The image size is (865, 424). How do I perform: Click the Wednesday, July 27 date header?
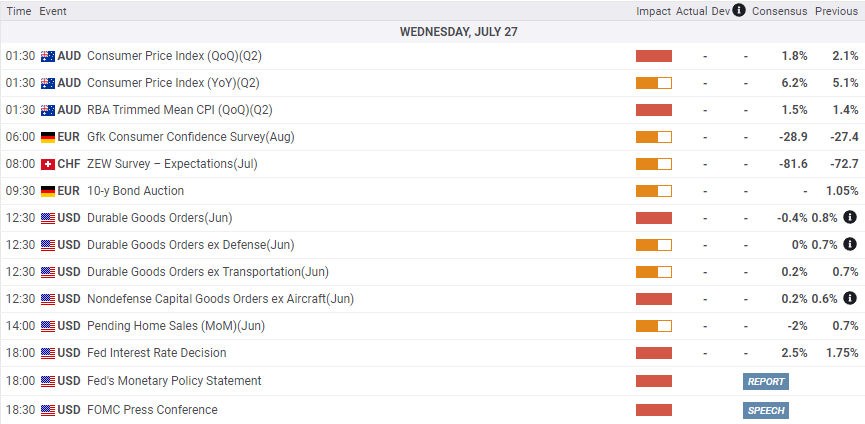tap(458, 31)
